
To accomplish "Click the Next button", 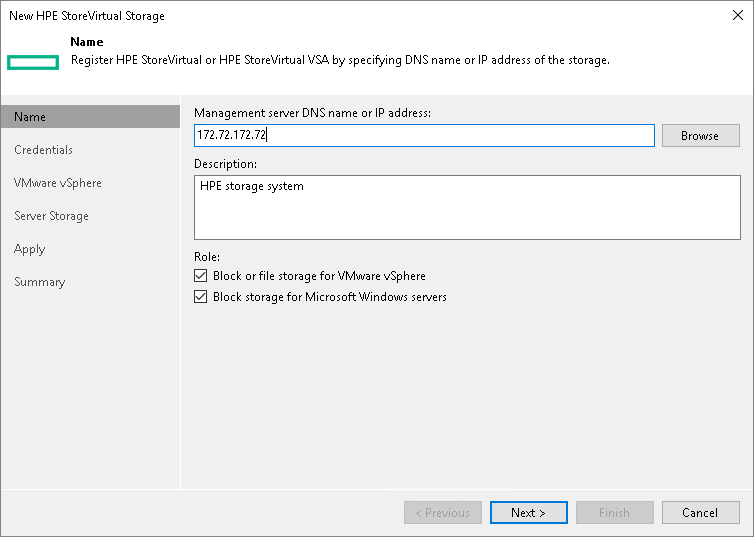I will [x=528, y=512].
